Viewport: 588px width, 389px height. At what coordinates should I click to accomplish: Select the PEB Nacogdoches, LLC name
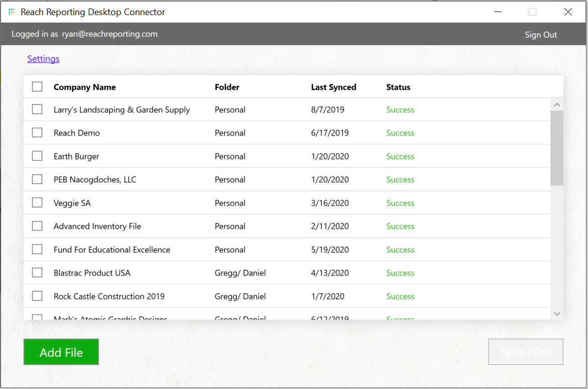pyautogui.click(x=95, y=180)
